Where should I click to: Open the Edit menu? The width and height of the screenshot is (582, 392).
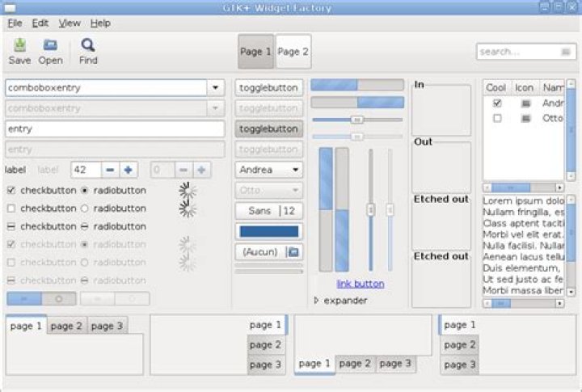coord(40,23)
